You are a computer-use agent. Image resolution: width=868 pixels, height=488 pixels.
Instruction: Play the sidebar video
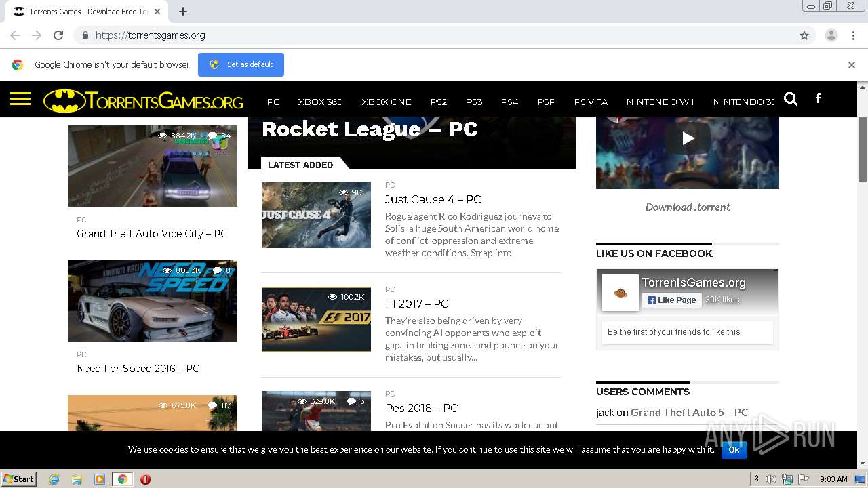point(688,138)
